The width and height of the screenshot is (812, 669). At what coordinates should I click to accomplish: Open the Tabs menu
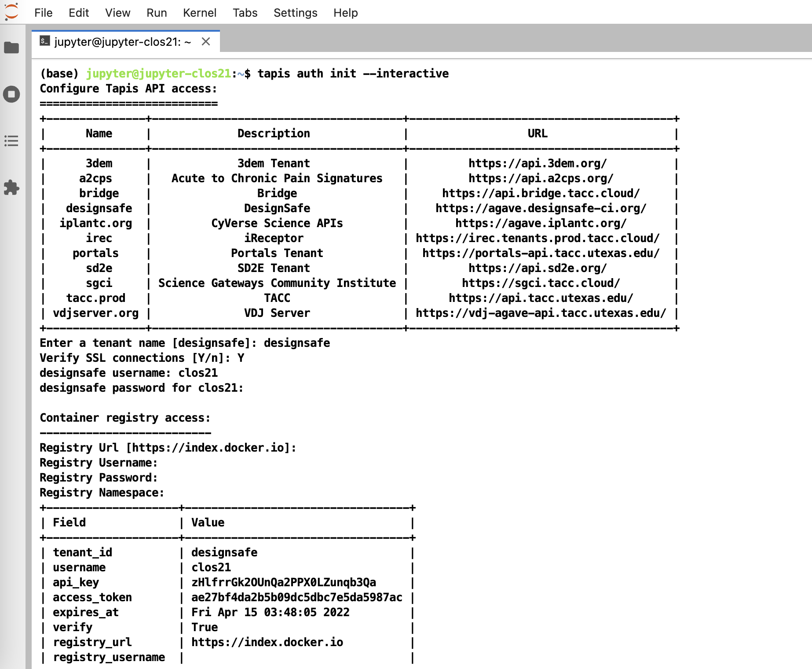pyautogui.click(x=245, y=13)
